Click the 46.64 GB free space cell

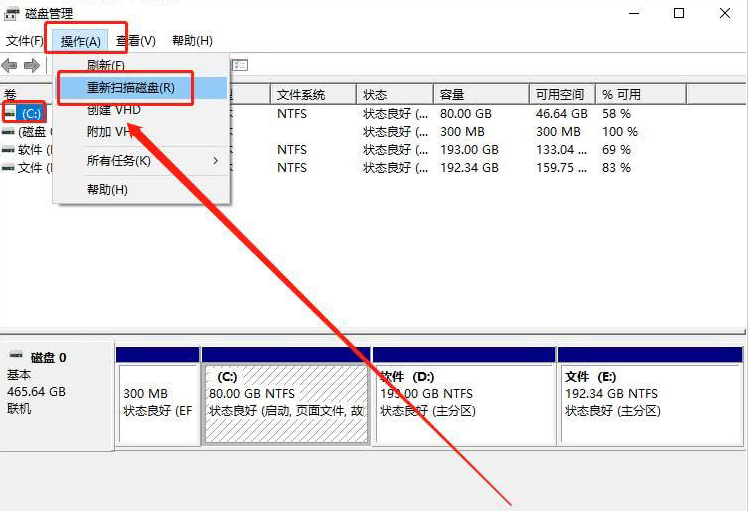(561, 114)
